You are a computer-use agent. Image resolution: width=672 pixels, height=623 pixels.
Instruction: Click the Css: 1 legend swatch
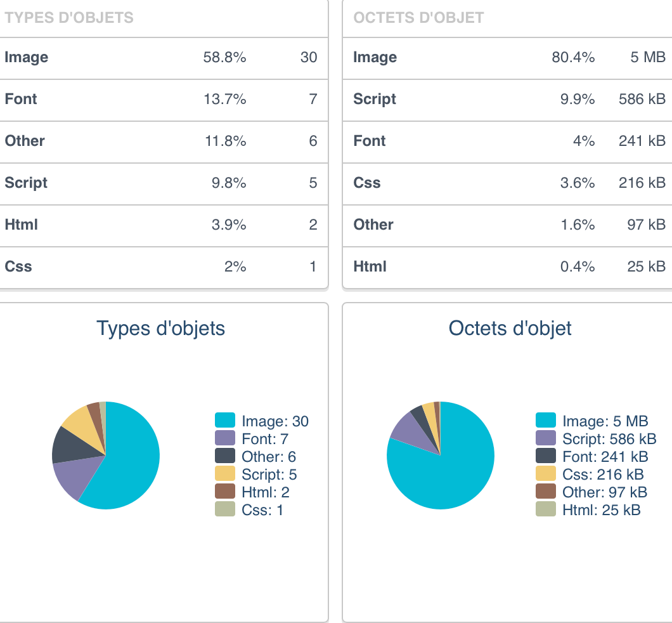pyautogui.click(x=224, y=509)
